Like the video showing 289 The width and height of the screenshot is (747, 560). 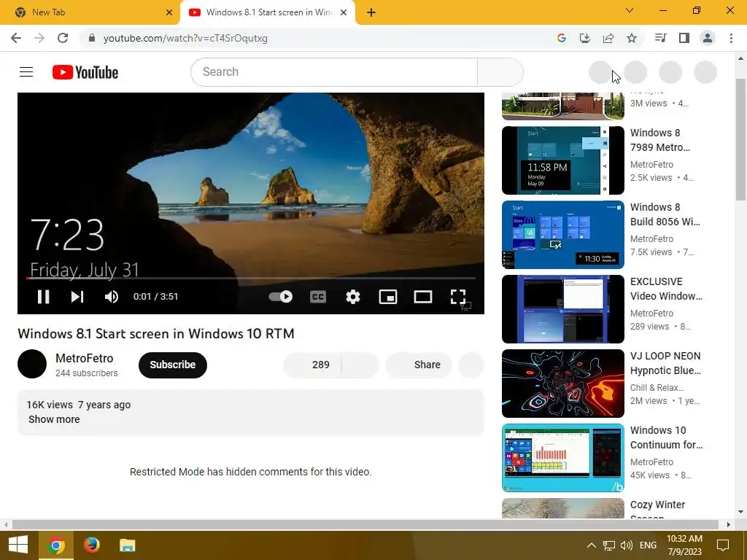point(312,365)
